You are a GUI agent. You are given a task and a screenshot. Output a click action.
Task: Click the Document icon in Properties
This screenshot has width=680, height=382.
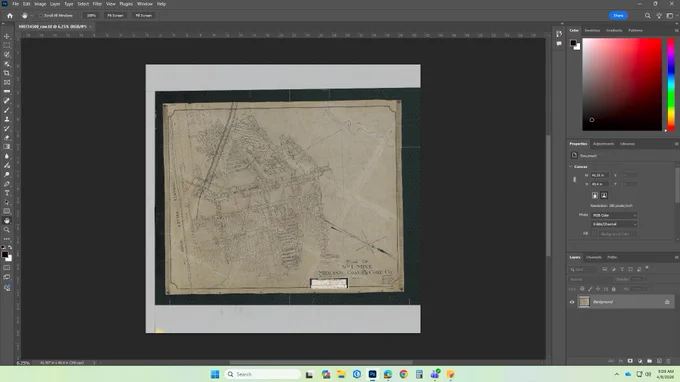pyautogui.click(x=574, y=155)
